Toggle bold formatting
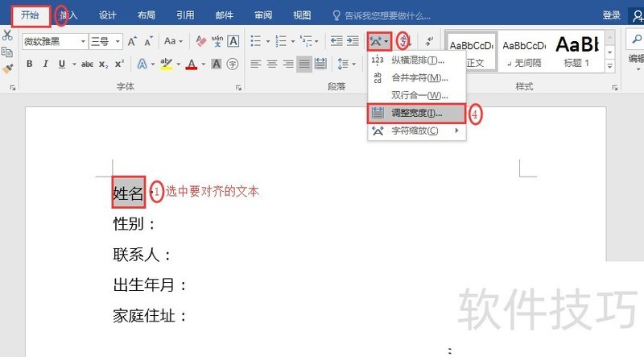Screen dimensions: 644x357 coord(29,64)
